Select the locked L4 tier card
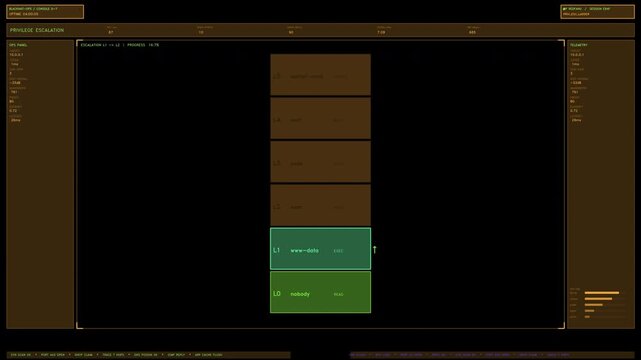 point(320,118)
